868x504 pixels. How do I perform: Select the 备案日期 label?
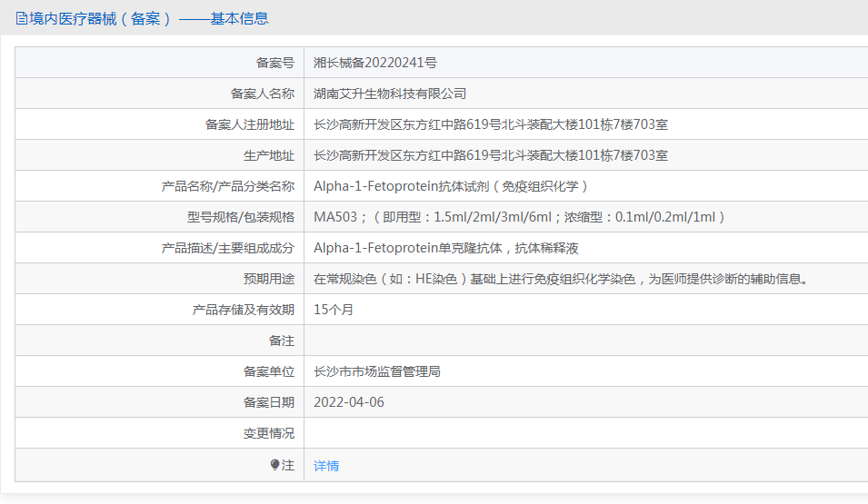click(x=269, y=403)
